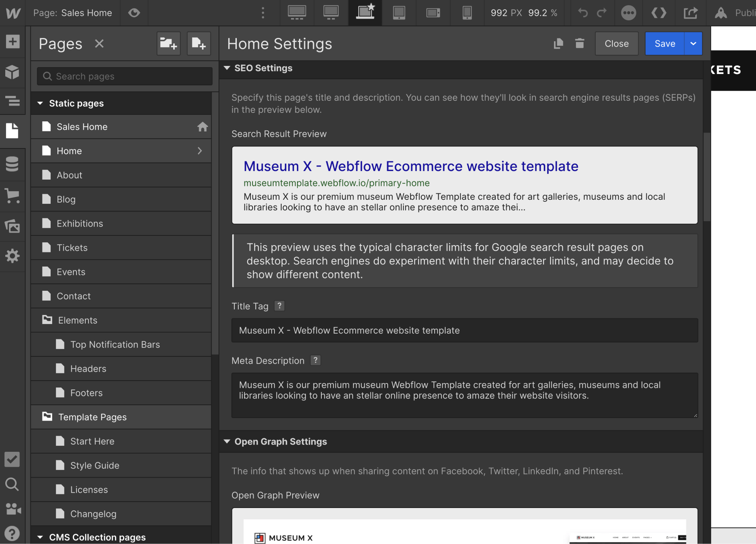Open the Webflow logo menu
This screenshot has height=544, width=756.
pyautogui.click(x=13, y=13)
